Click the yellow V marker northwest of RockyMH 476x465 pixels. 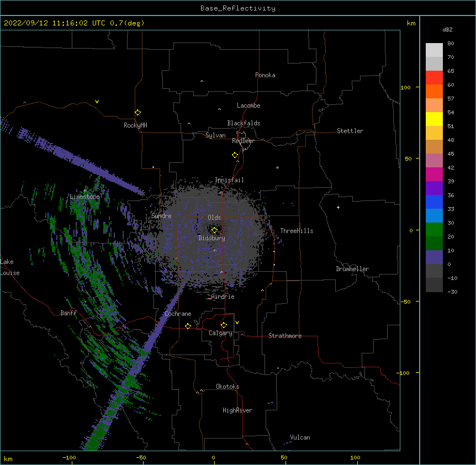(x=97, y=102)
